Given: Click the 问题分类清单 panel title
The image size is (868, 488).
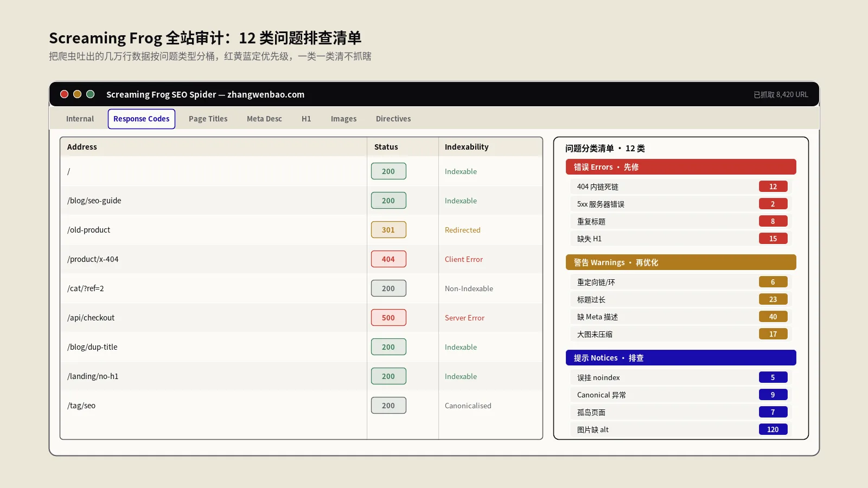Looking at the screenshot, I should click(x=605, y=149).
